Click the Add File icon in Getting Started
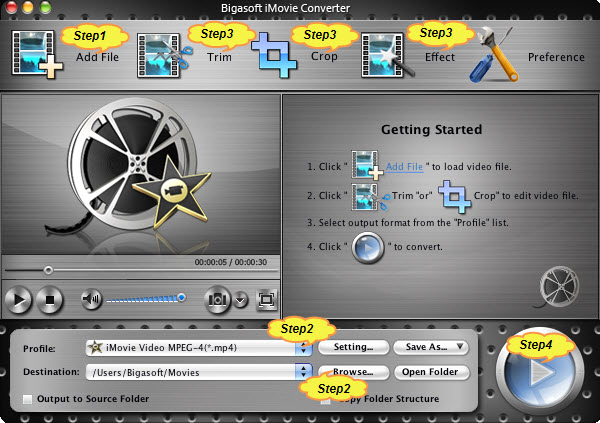 (x=367, y=165)
